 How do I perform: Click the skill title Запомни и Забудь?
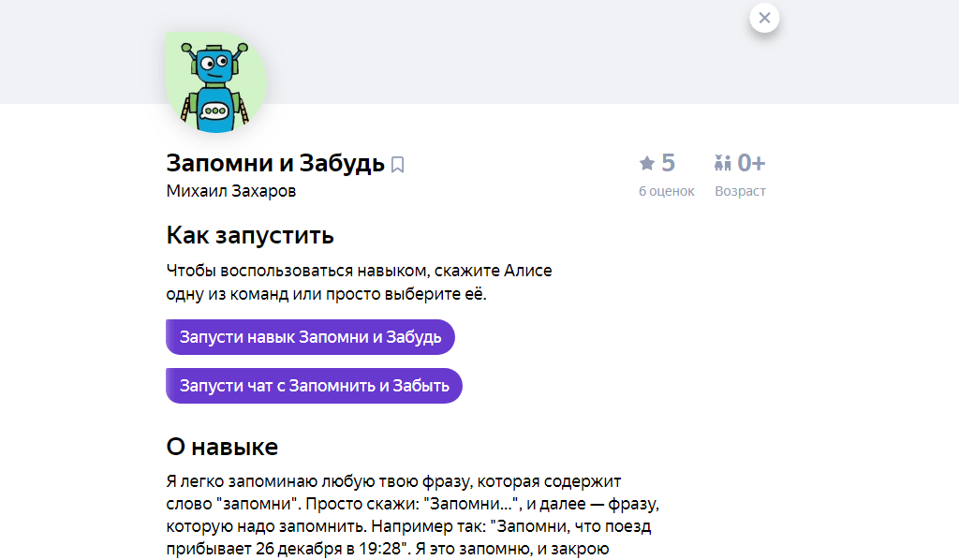[273, 162]
